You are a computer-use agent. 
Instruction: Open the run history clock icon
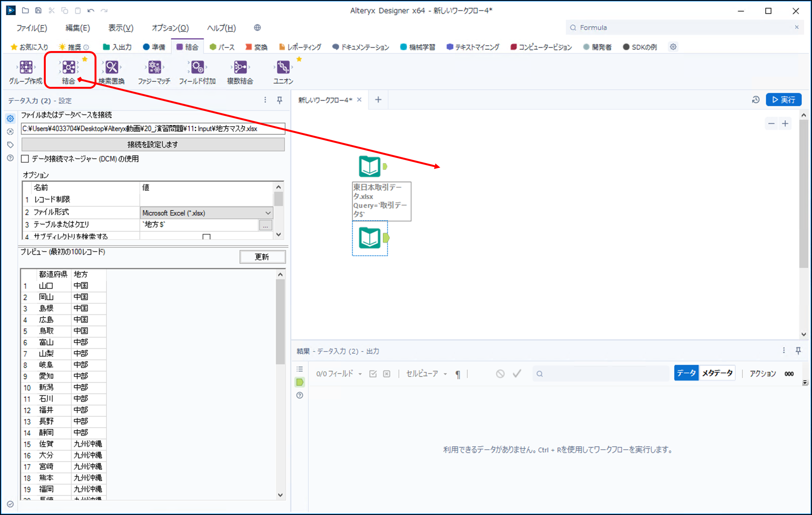[756, 100]
